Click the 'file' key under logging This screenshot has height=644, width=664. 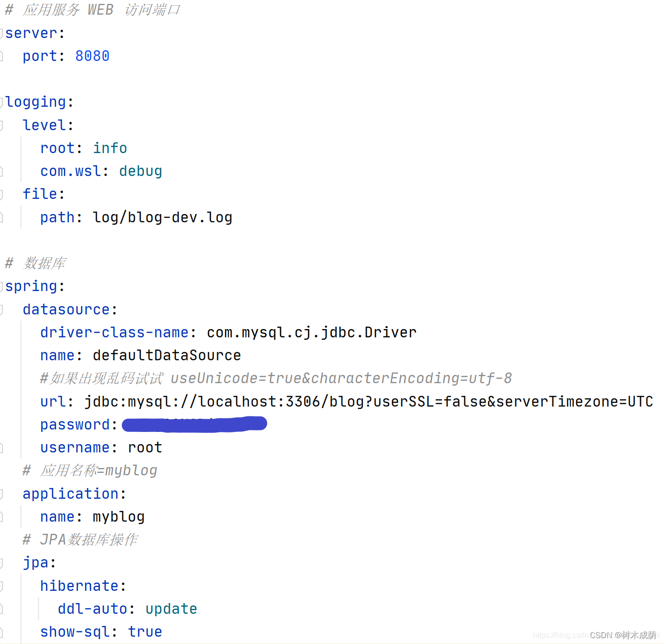coord(40,194)
